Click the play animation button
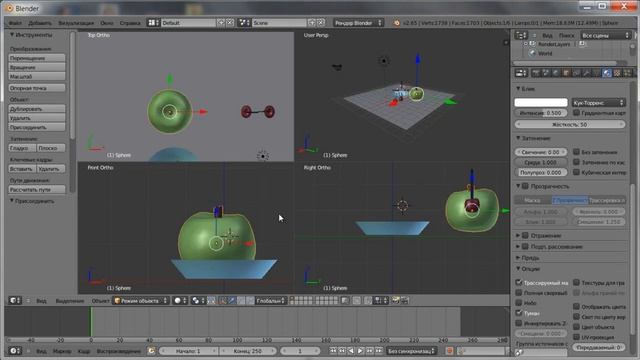The width and height of the screenshot is (640, 360). [360, 351]
